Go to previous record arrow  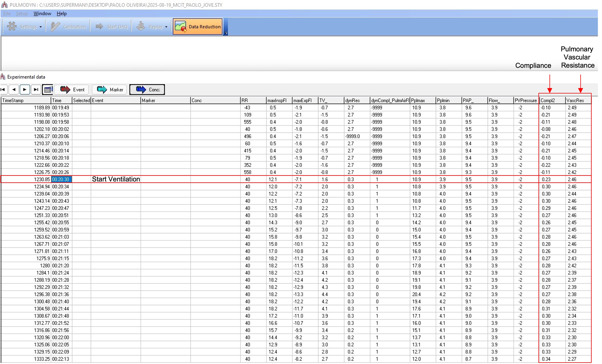tap(14, 90)
